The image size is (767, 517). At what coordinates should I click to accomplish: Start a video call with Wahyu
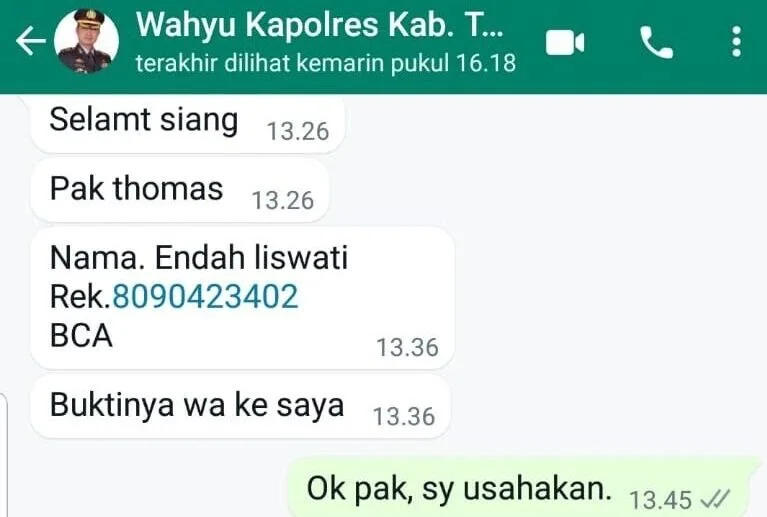(x=565, y=43)
